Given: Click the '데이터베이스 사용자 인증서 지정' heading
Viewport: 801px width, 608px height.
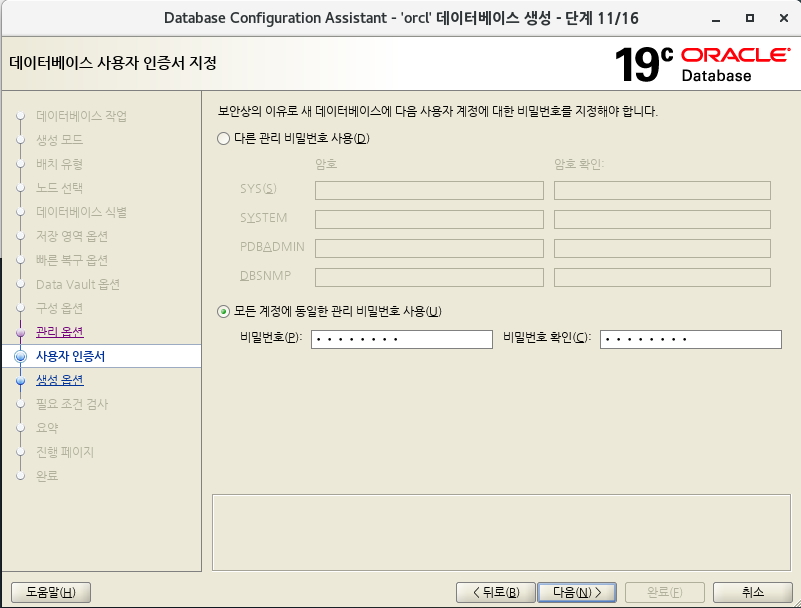Looking at the screenshot, I should pyautogui.click(x=113, y=63).
